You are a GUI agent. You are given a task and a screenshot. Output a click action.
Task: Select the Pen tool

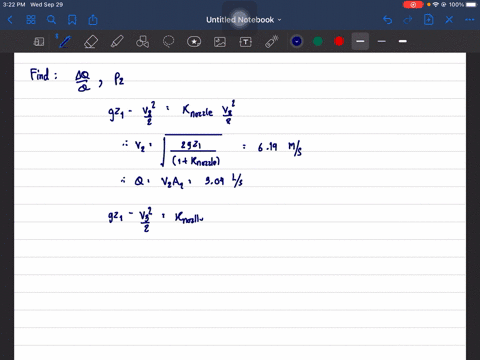click(65, 42)
